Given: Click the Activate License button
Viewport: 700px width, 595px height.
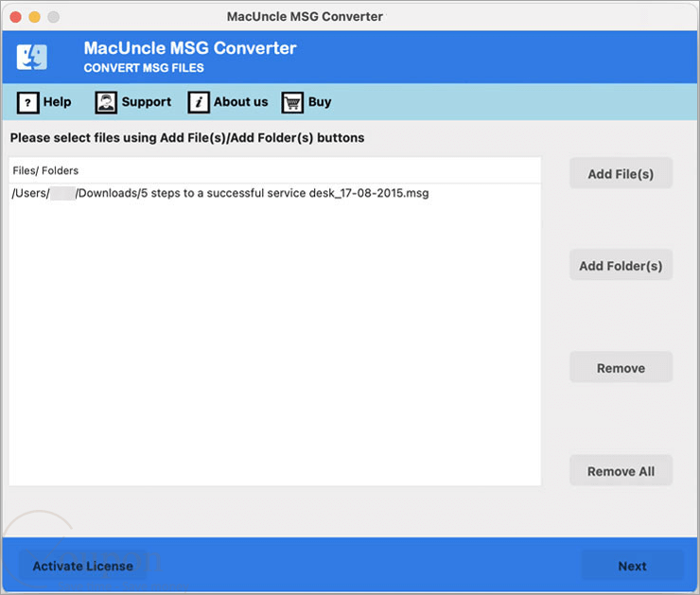Looking at the screenshot, I should pos(82,566).
